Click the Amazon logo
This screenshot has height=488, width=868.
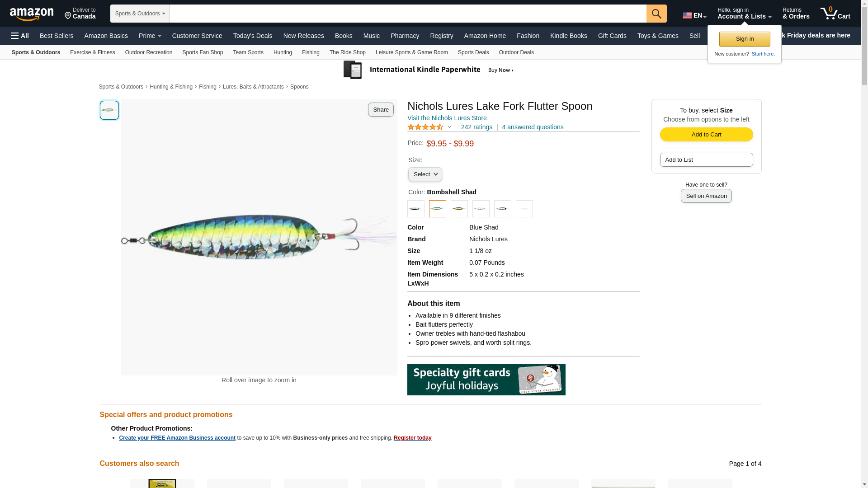coord(32,14)
